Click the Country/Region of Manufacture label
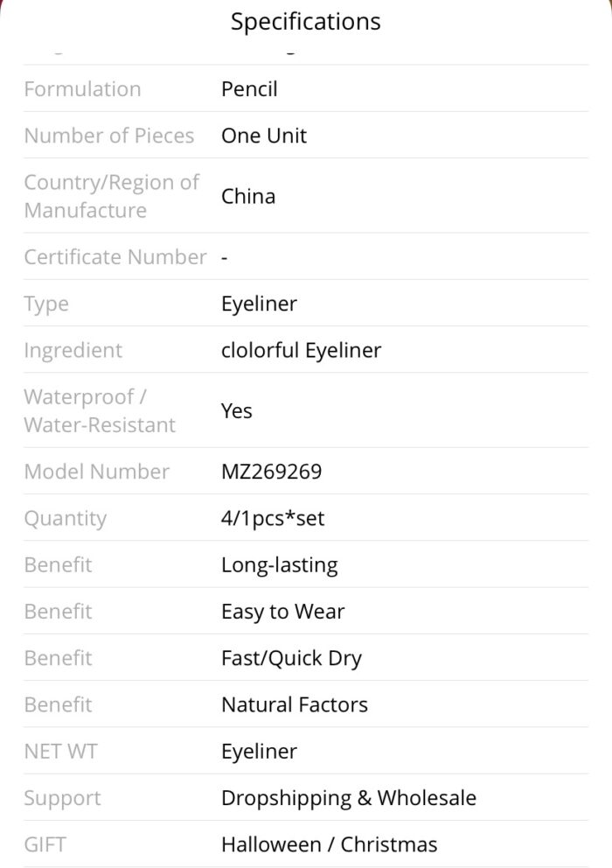612x868 pixels. [x=111, y=197]
